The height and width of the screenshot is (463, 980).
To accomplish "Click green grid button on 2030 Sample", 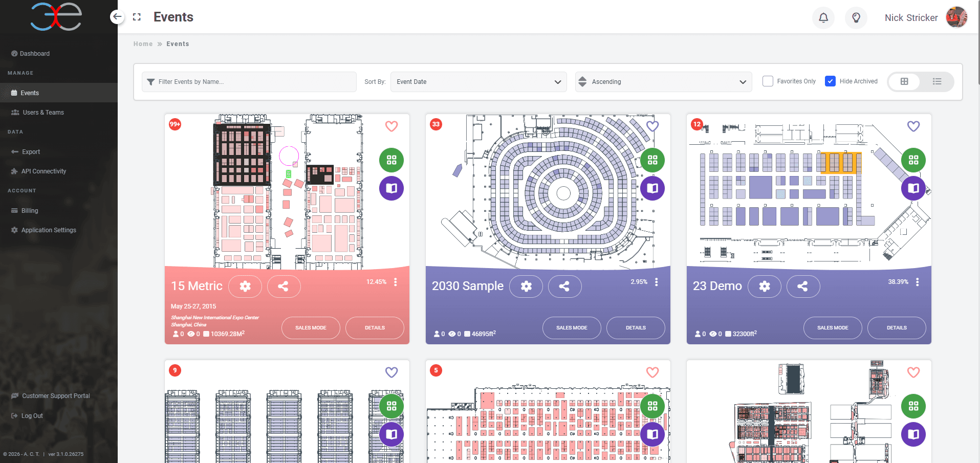I will tap(652, 160).
